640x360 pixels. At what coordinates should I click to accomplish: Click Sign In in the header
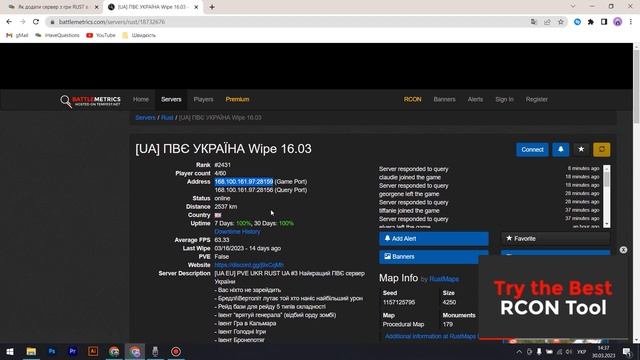tap(504, 99)
